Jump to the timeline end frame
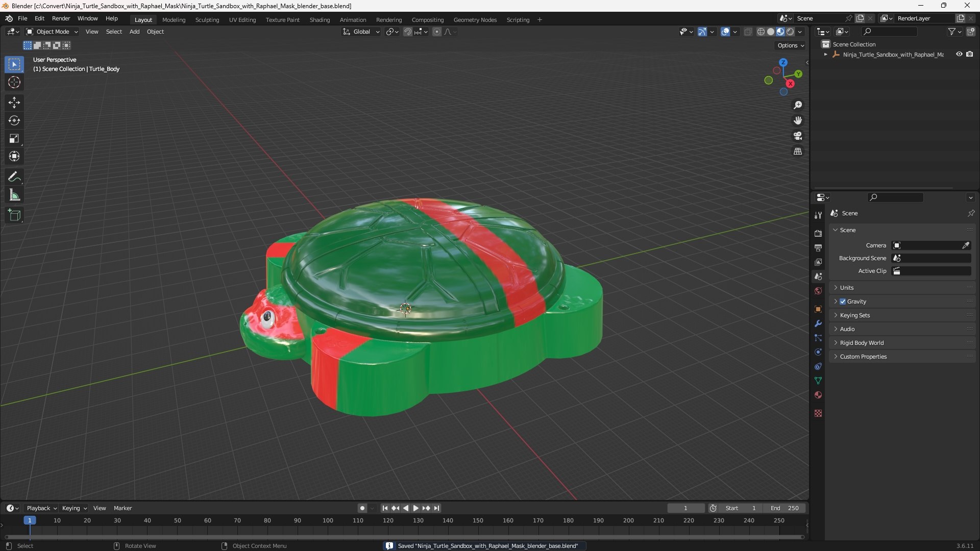The image size is (980, 551). click(x=436, y=508)
